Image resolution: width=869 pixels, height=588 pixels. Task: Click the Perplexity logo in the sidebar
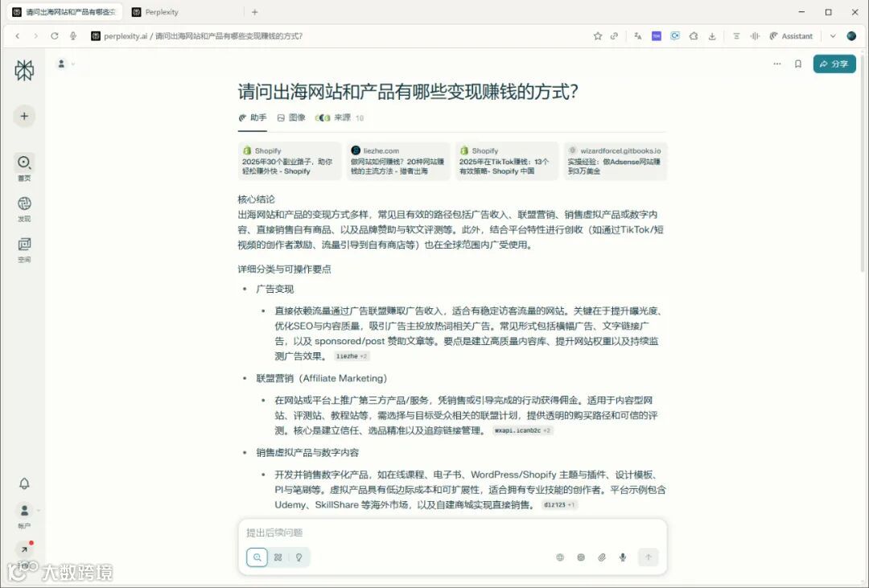pyautogui.click(x=24, y=70)
